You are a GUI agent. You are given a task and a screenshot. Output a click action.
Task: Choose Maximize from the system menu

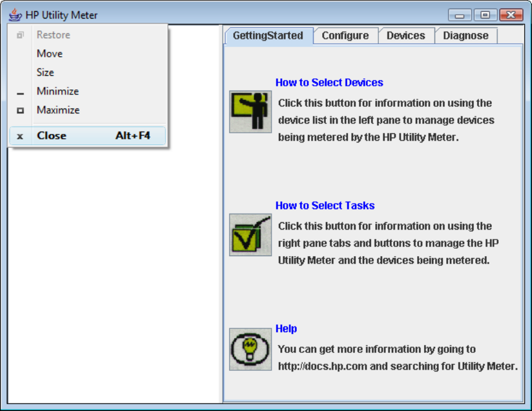click(x=88, y=110)
